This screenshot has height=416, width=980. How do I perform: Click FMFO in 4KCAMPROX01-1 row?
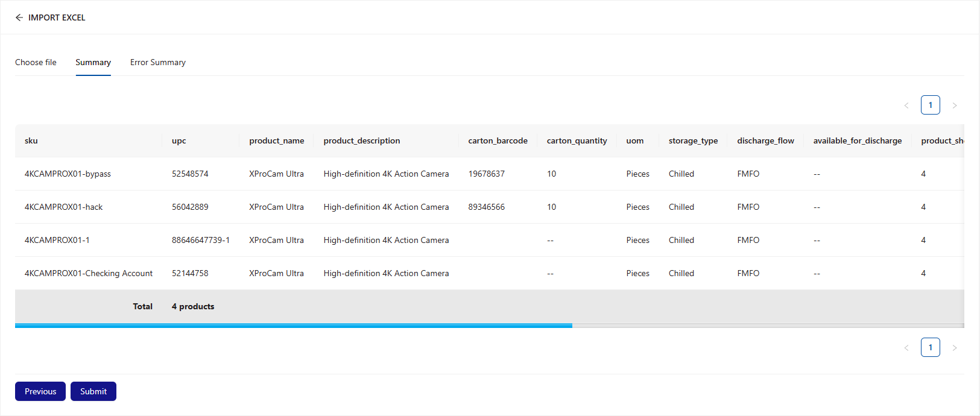point(748,240)
